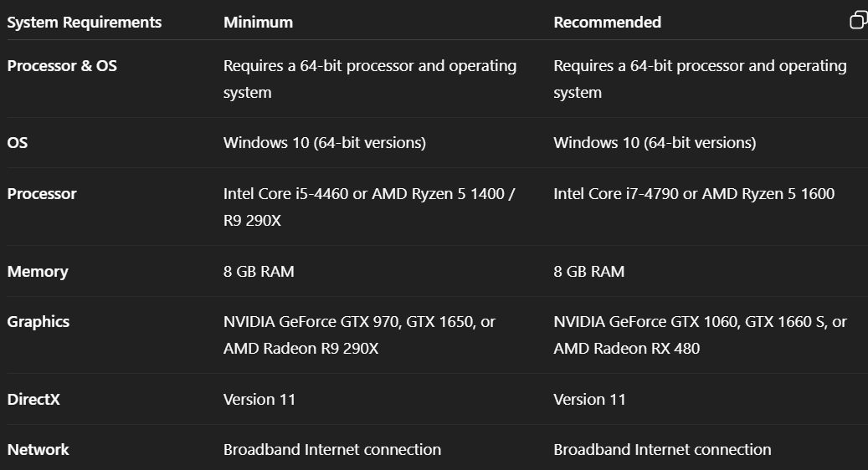
Task: Click Version 11 in the Minimum column
Action: 259,400
